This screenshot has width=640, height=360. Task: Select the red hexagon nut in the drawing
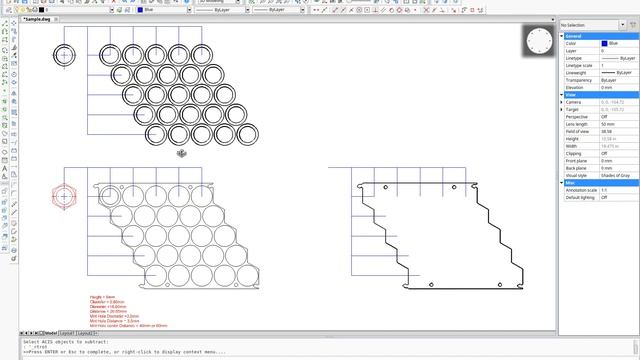coord(64,197)
